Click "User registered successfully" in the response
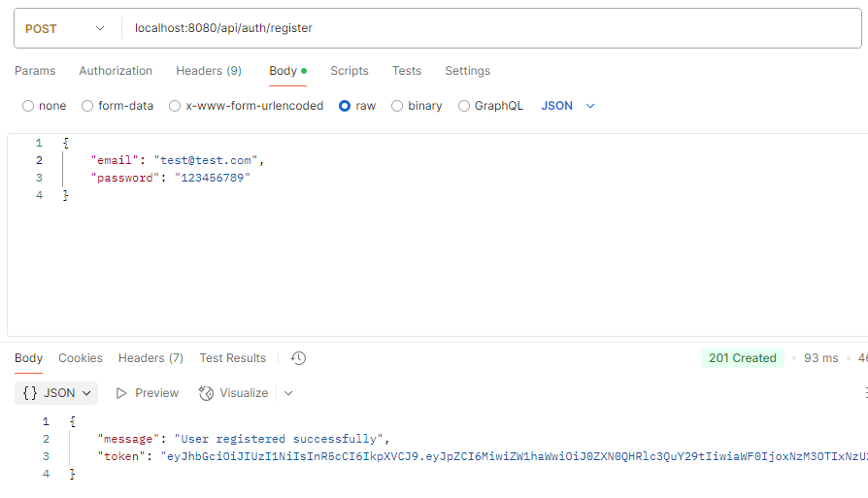The image size is (868, 498). coord(279,440)
